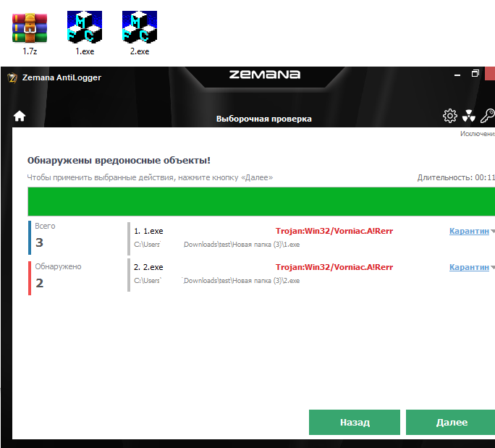Click file path ending in \2.exe

217,281
